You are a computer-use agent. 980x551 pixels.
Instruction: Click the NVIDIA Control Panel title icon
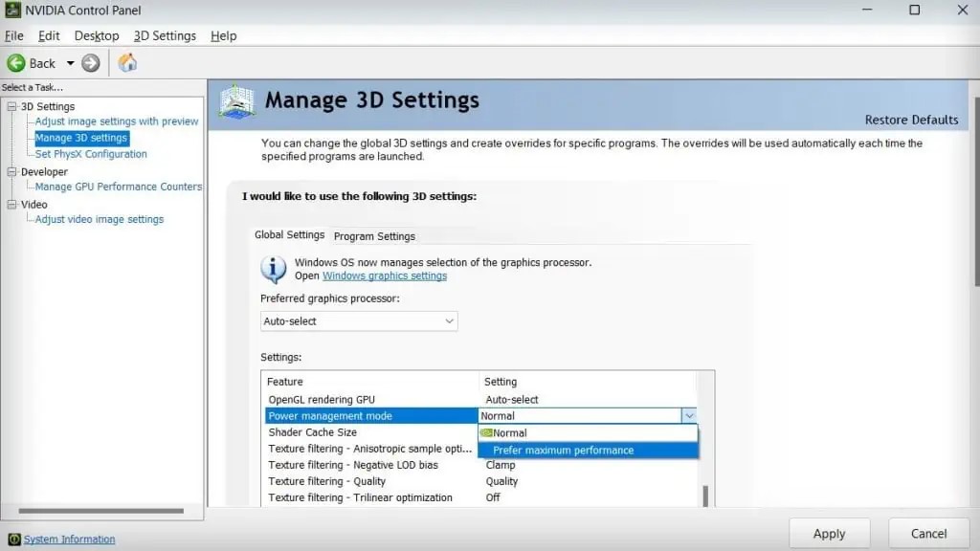coord(13,11)
